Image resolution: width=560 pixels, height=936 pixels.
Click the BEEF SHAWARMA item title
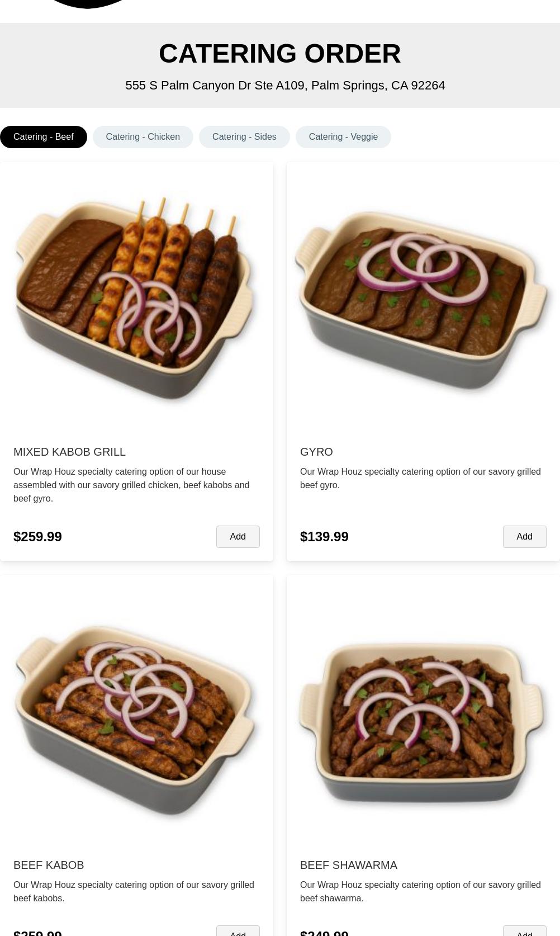pyautogui.click(x=349, y=865)
